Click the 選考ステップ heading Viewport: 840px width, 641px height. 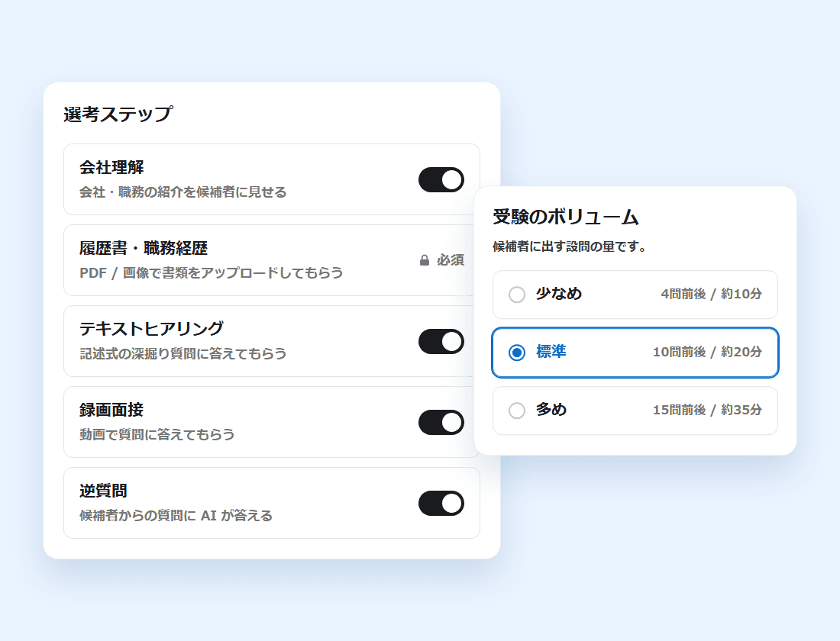coord(118,114)
